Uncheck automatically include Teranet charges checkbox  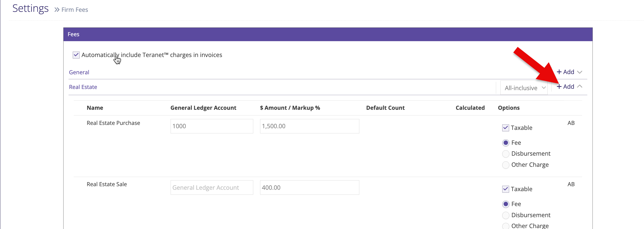[x=76, y=55]
